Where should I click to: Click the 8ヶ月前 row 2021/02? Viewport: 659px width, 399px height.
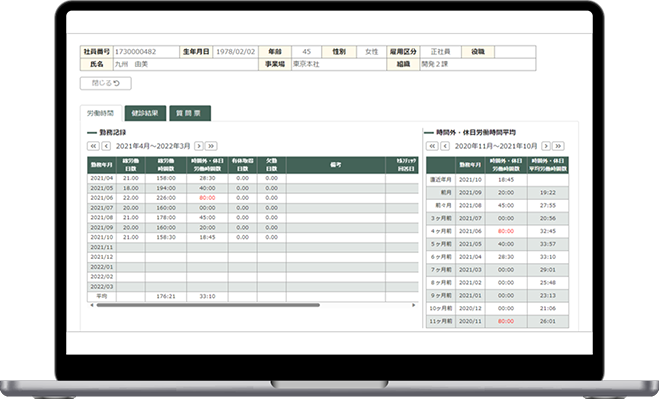(x=497, y=283)
